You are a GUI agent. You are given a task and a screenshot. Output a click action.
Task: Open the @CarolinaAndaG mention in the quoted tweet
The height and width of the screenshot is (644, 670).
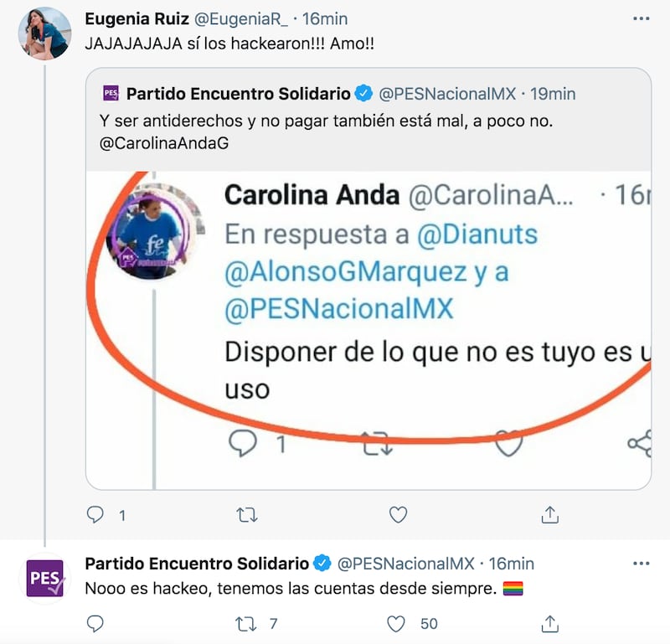tap(164, 143)
